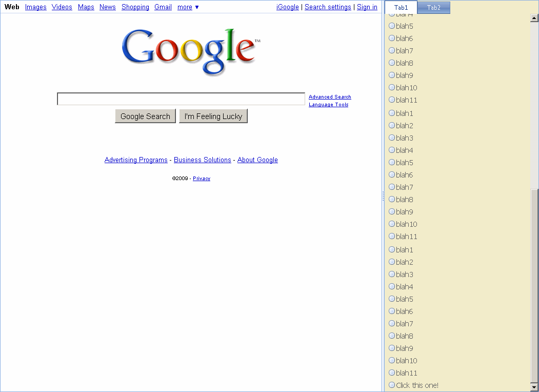
Task: Pick the topmost blah9 radio button
Action: (391, 75)
